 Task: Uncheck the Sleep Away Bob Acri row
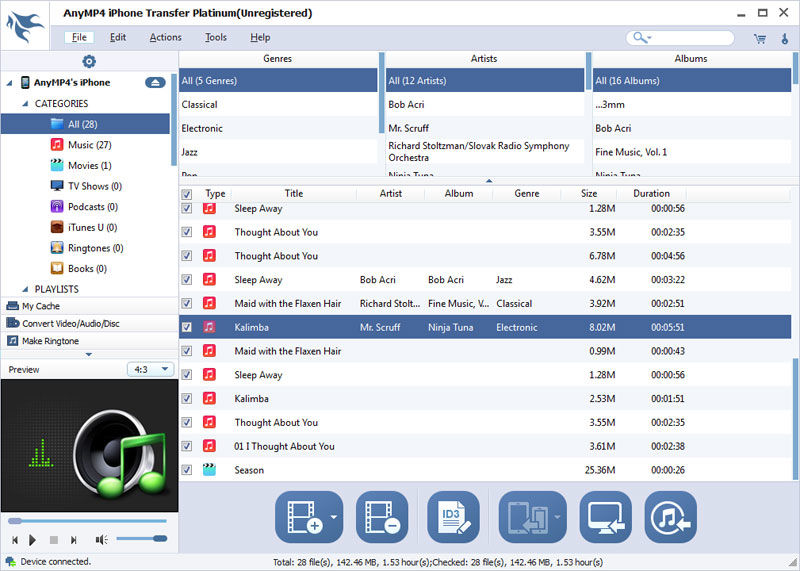point(187,280)
